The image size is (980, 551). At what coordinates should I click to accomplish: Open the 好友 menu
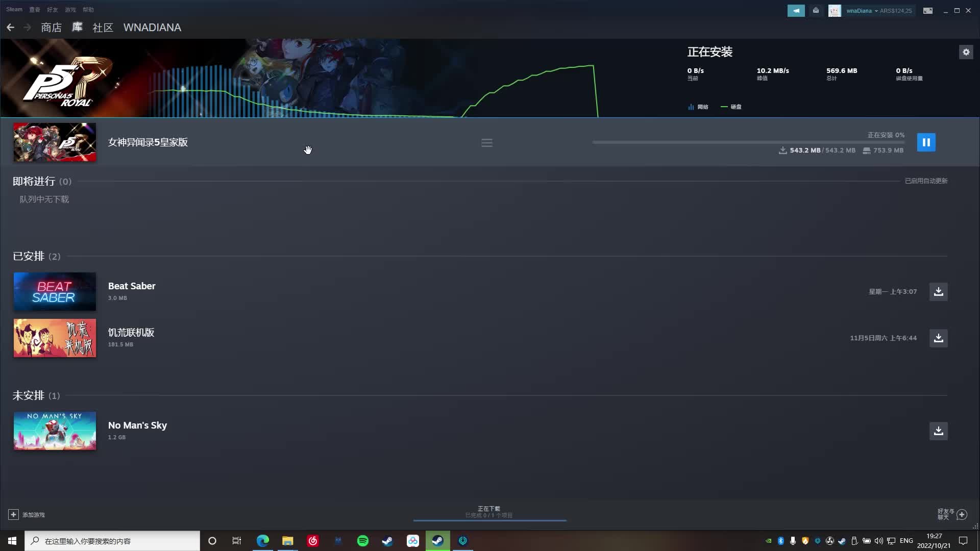click(53, 10)
